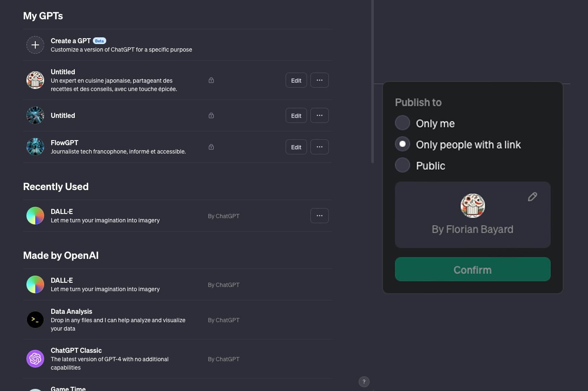Click the GPT list vertical scrollbar
Image resolution: width=588 pixels, height=391 pixels.
[373, 81]
